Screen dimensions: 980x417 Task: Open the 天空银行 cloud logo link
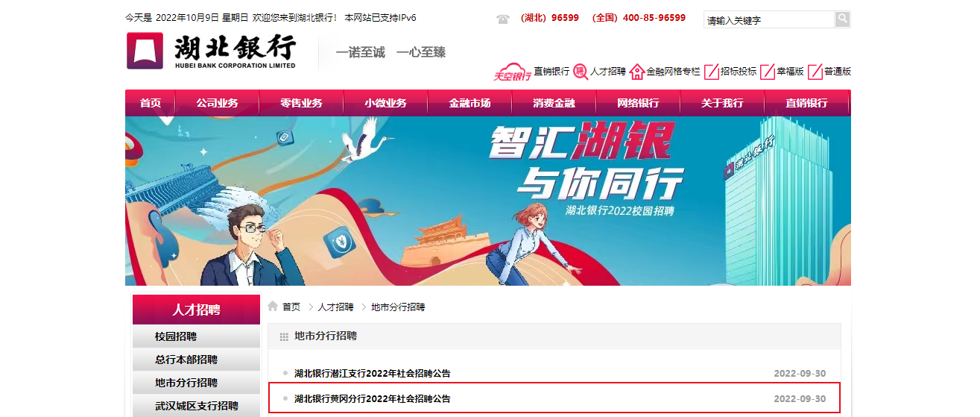click(x=512, y=72)
